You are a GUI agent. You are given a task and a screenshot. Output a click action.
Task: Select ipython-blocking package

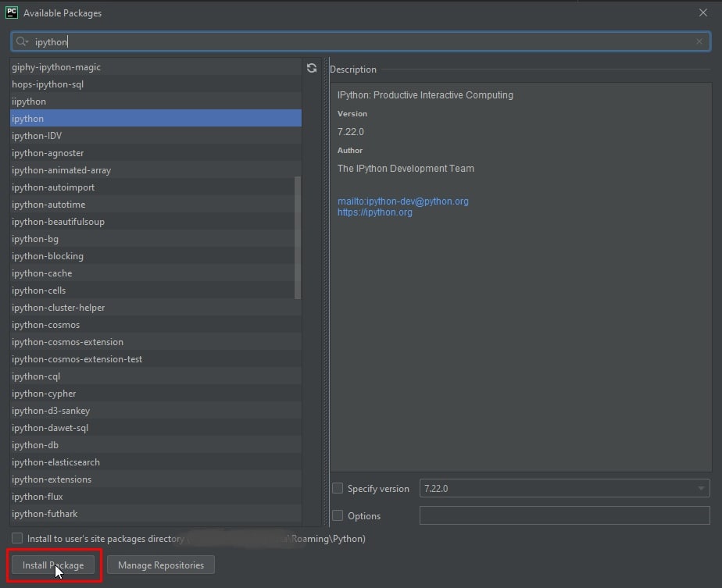155,256
